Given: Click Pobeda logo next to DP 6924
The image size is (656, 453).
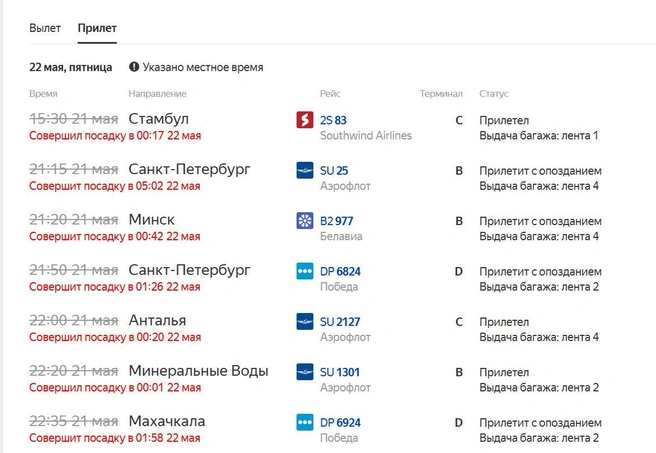Looking at the screenshot, I should click(305, 422).
